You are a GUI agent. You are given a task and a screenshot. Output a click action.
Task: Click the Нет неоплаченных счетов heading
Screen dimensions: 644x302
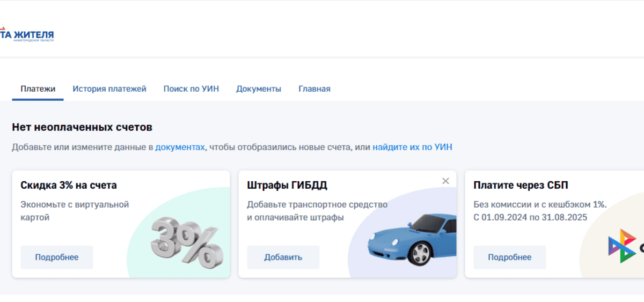[x=82, y=128]
